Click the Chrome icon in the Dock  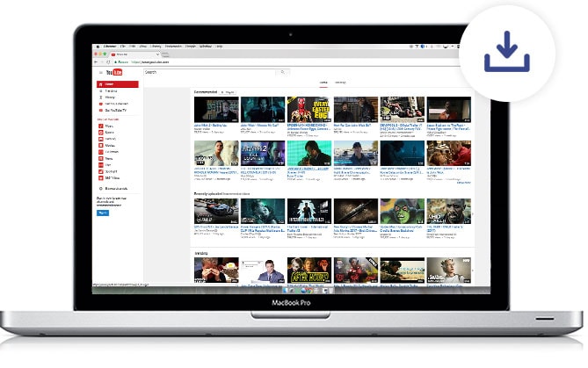(309, 291)
